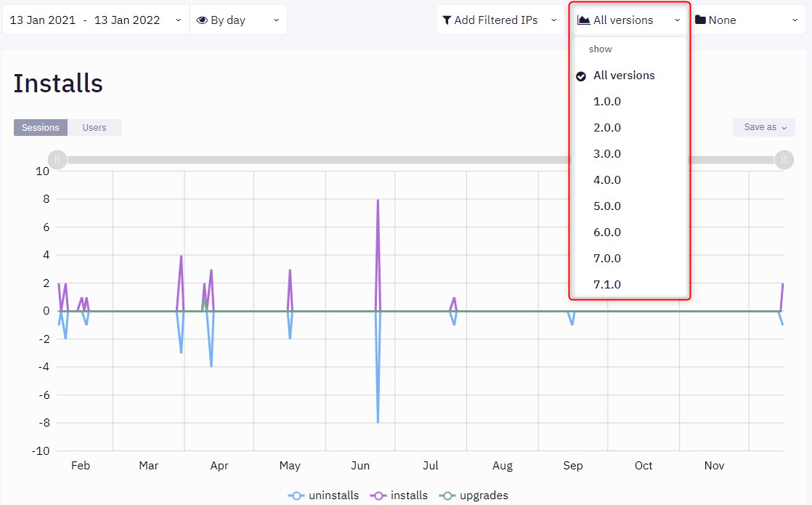The width and height of the screenshot is (812, 505).
Task: Click the -8 label on the y-axis
Action: click(43, 423)
